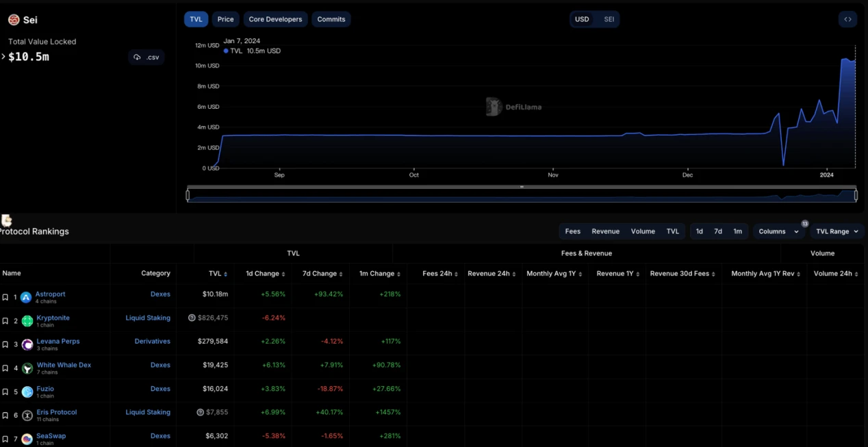
Task: Open the SeaSwap protocol link
Action: [51, 435]
